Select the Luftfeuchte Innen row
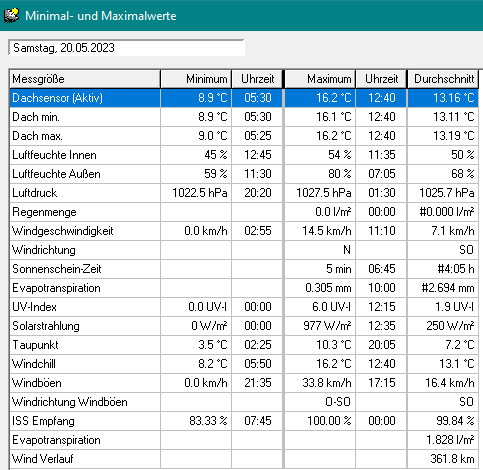This screenshot has width=483, height=470. [244, 155]
